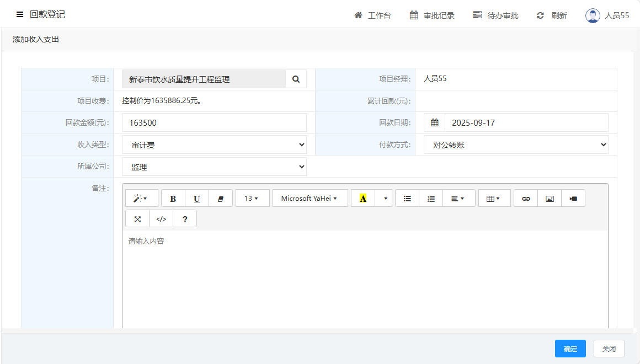Open 审批记录 in the top navigation
The height and width of the screenshot is (364, 640).
click(432, 15)
